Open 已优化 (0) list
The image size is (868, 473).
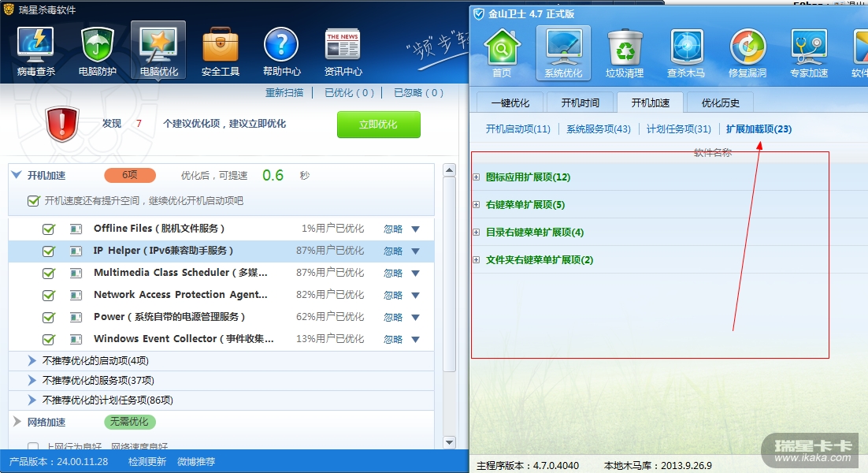[349, 92]
